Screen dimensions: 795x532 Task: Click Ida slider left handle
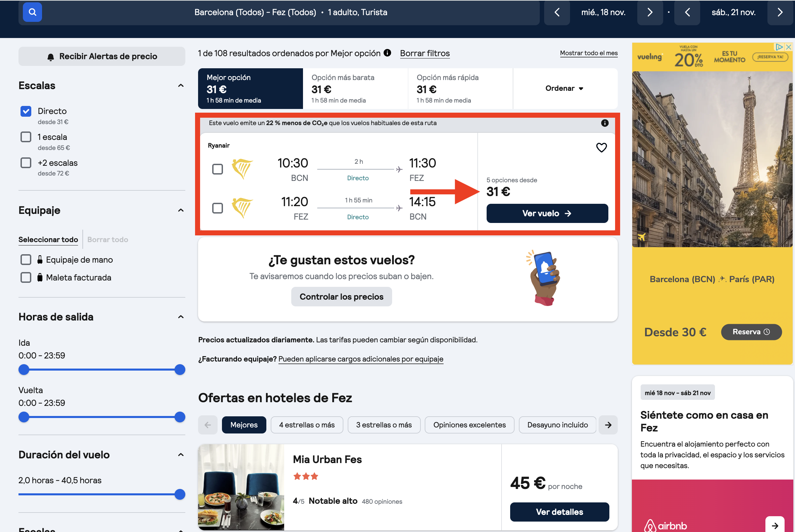tap(24, 370)
